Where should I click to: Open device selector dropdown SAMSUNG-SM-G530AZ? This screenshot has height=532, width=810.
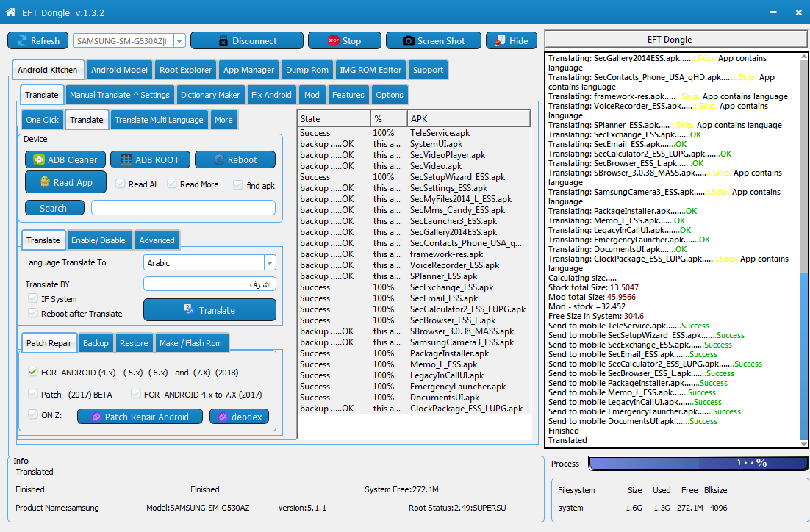point(180,41)
